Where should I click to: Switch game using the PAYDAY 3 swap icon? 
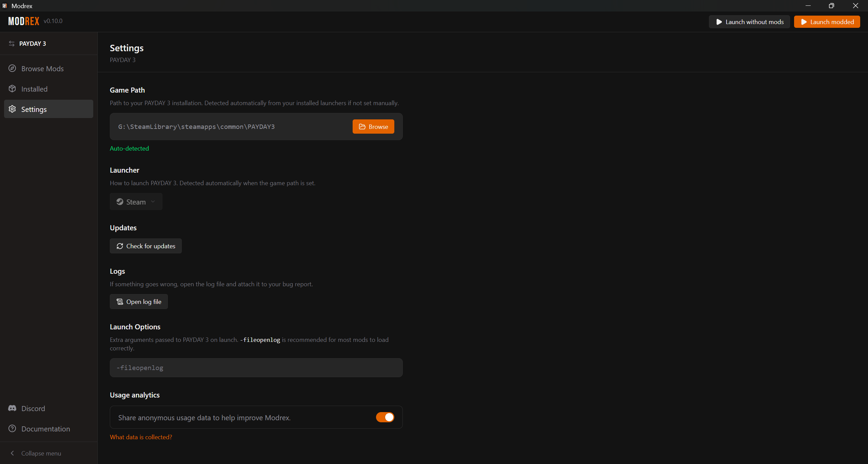[x=12, y=43]
